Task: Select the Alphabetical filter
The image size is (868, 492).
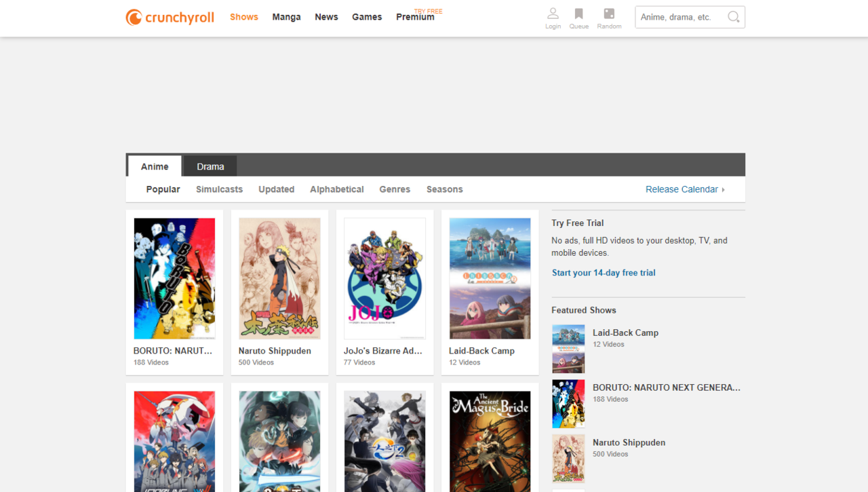Action: (x=337, y=189)
